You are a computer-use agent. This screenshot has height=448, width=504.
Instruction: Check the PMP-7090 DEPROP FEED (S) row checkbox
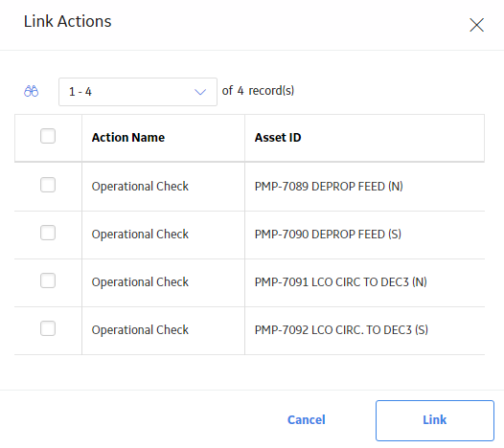[x=48, y=233]
